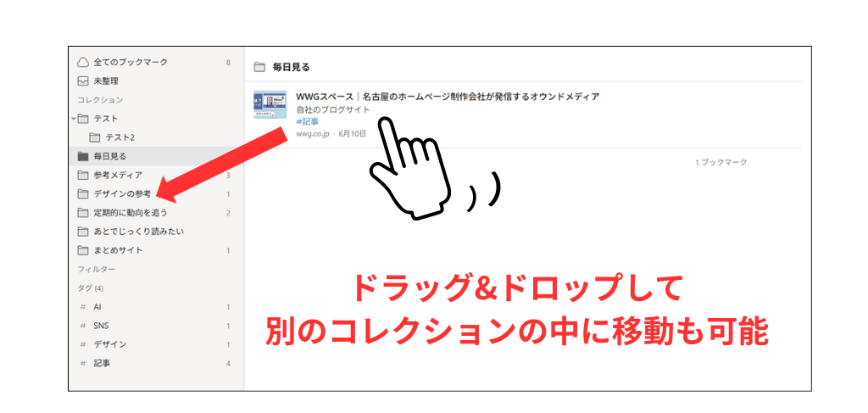
Task: Click the hash icon beside AI tag
Action: [x=83, y=307]
